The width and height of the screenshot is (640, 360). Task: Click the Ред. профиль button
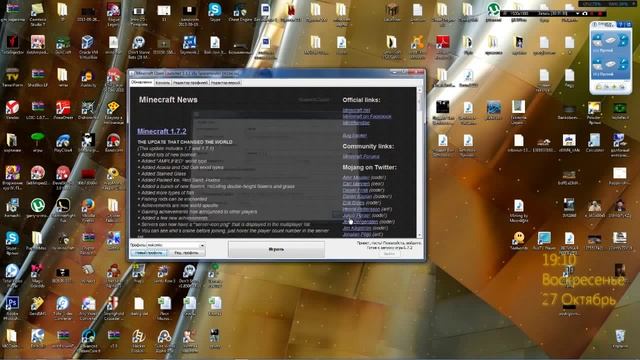click(187, 253)
